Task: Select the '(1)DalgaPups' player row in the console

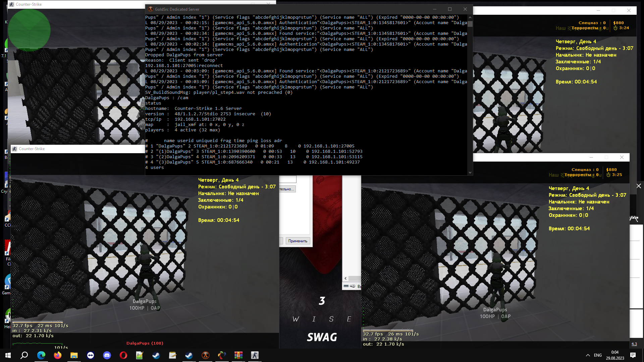Action: pyautogui.click(x=254, y=152)
